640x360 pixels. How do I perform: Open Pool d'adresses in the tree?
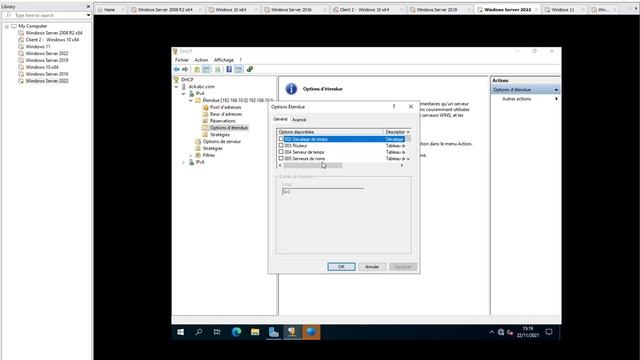(x=225, y=107)
